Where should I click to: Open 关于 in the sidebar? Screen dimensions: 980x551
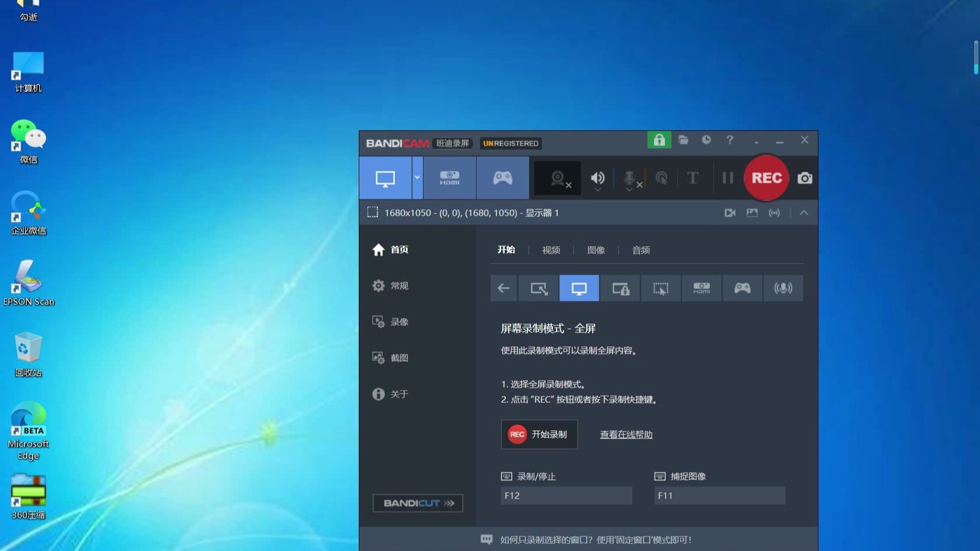[x=391, y=394]
